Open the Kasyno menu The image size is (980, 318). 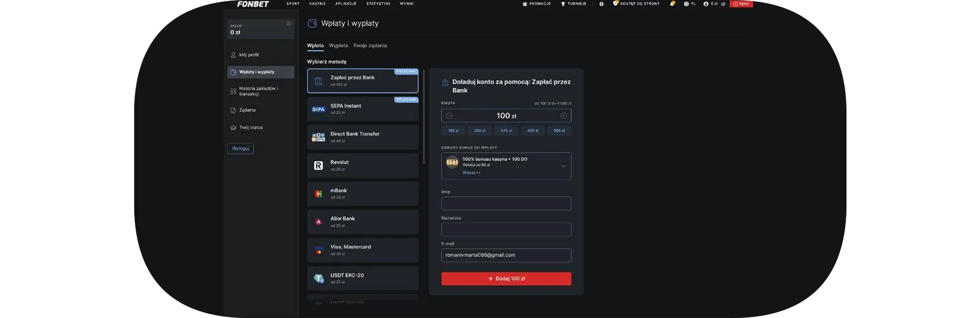(317, 4)
